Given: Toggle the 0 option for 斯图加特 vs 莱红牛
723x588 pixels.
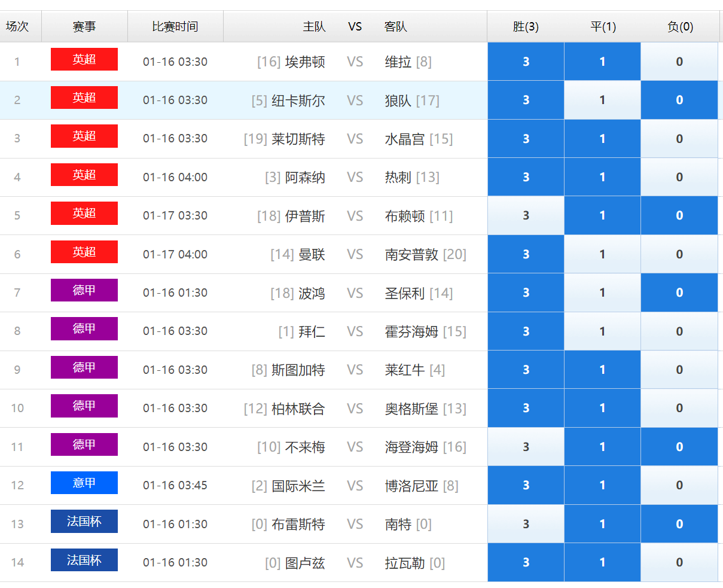Looking at the screenshot, I should pyautogui.click(x=679, y=370).
